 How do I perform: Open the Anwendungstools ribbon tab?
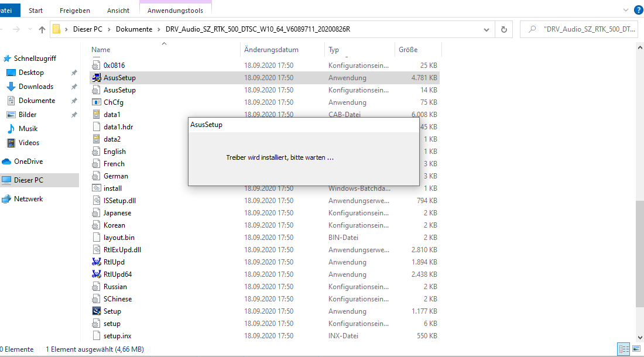[x=176, y=11]
